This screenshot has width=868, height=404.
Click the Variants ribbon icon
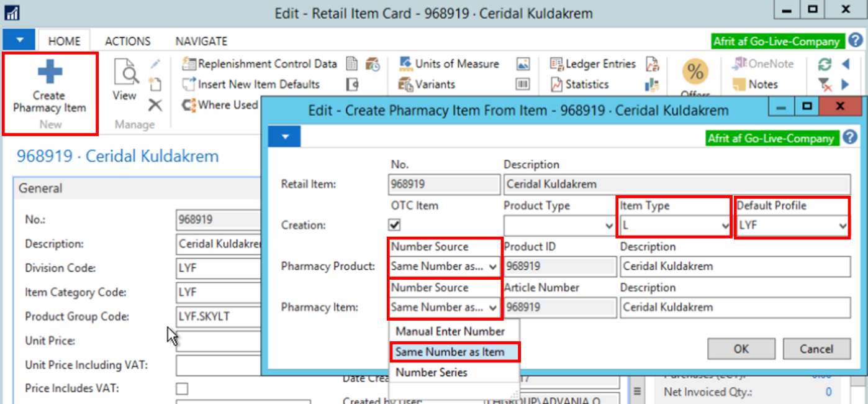pos(406,85)
